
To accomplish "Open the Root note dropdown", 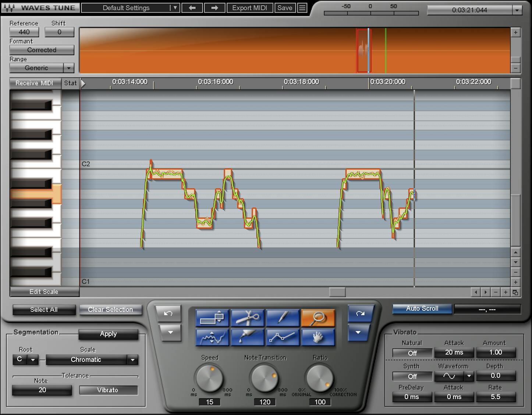I will point(33,360).
